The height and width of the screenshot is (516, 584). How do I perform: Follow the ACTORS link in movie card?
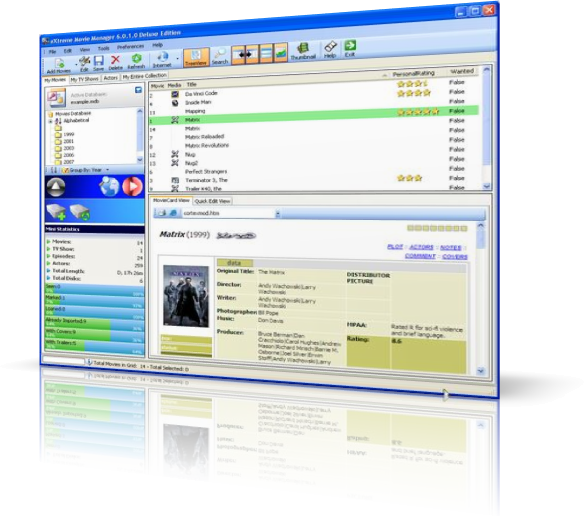421,247
